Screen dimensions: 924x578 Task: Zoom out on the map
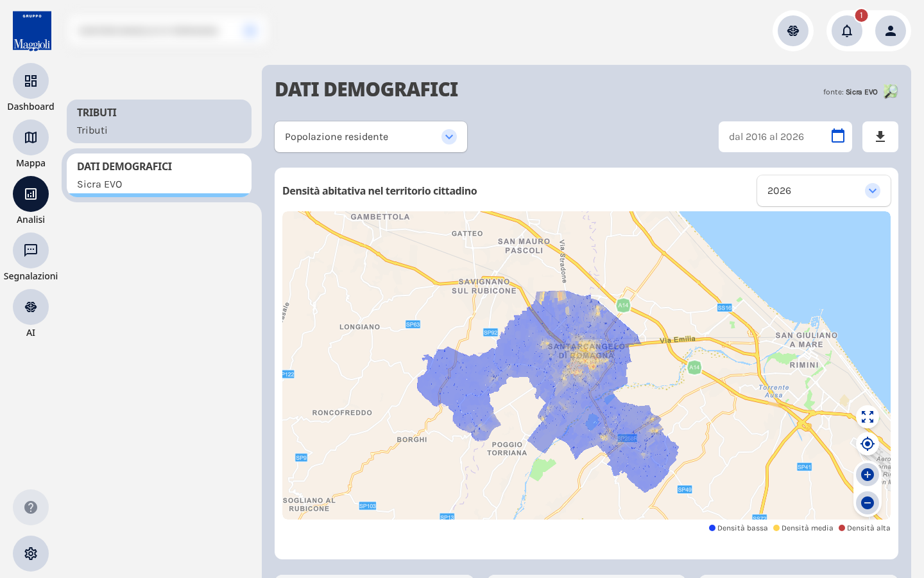click(868, 503)
